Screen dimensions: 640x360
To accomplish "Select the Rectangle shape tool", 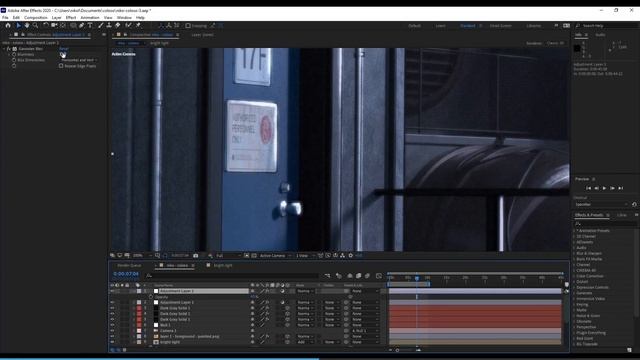I will [73, 25].
